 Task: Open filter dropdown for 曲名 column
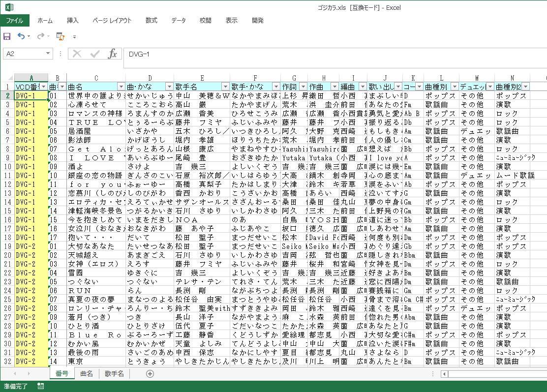121,87
